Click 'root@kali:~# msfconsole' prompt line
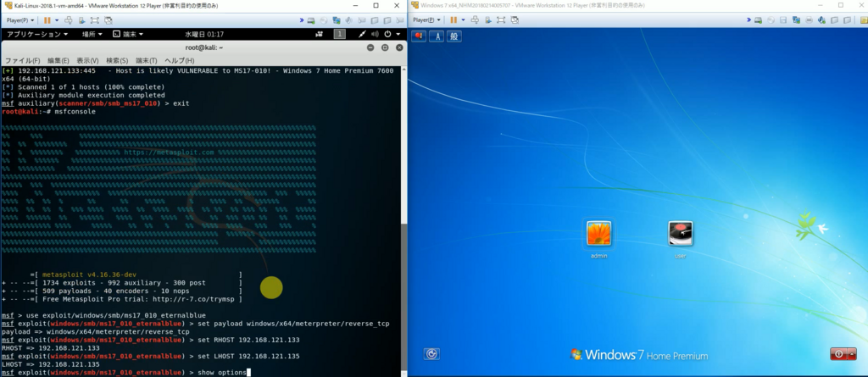868x377 pixels. pyautogui.click(x=48, y=111)
